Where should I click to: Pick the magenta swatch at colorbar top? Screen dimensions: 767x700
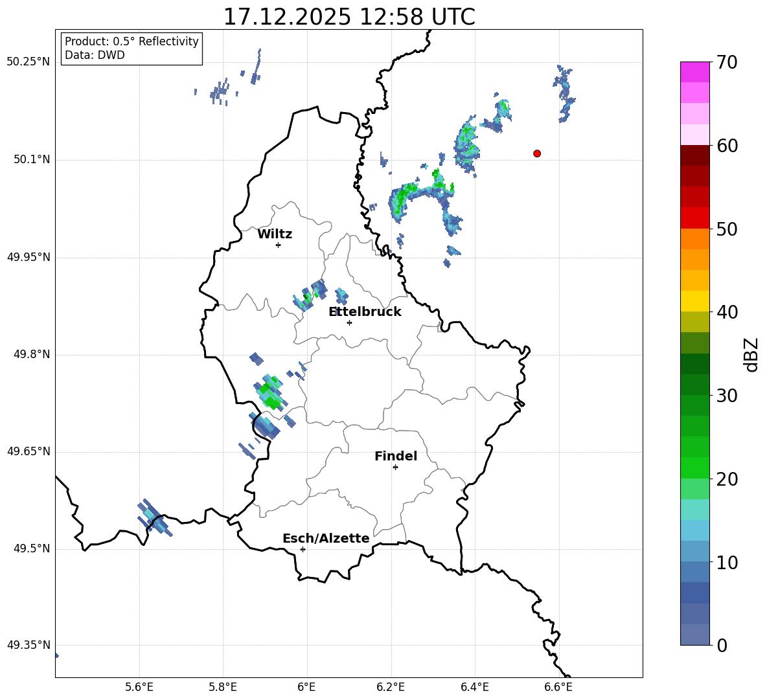[694, 72]
